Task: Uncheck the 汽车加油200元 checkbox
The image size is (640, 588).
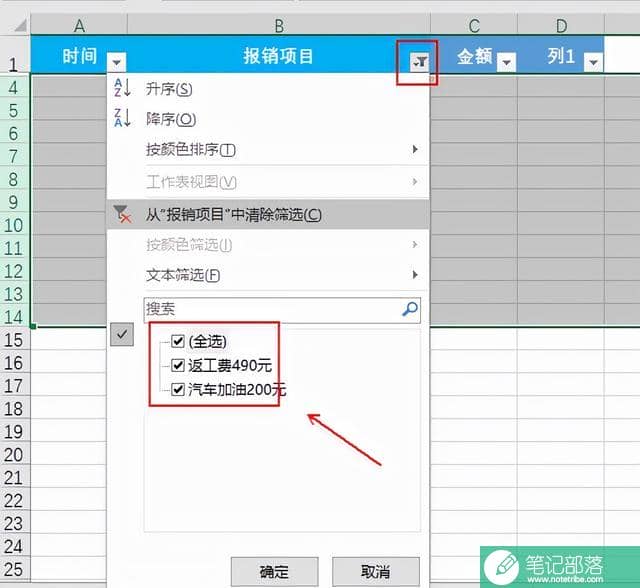Action: tap(178, 389)
